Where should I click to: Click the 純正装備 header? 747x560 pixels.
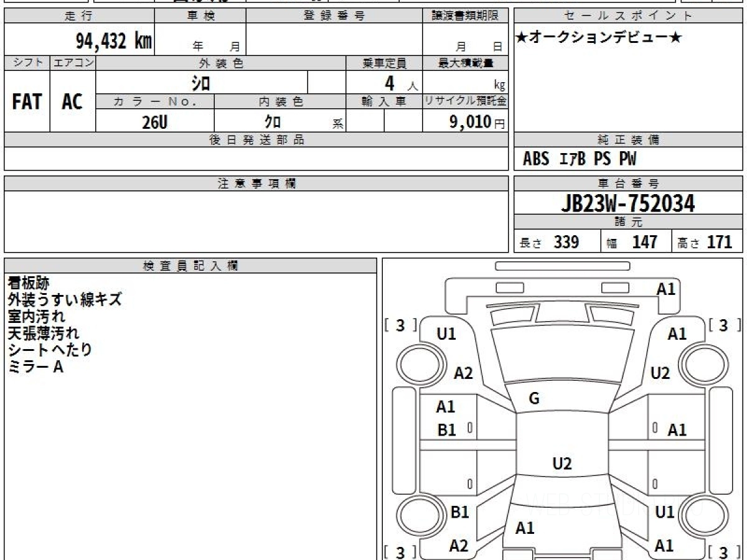pyautogui.click(x=629, y=140)
